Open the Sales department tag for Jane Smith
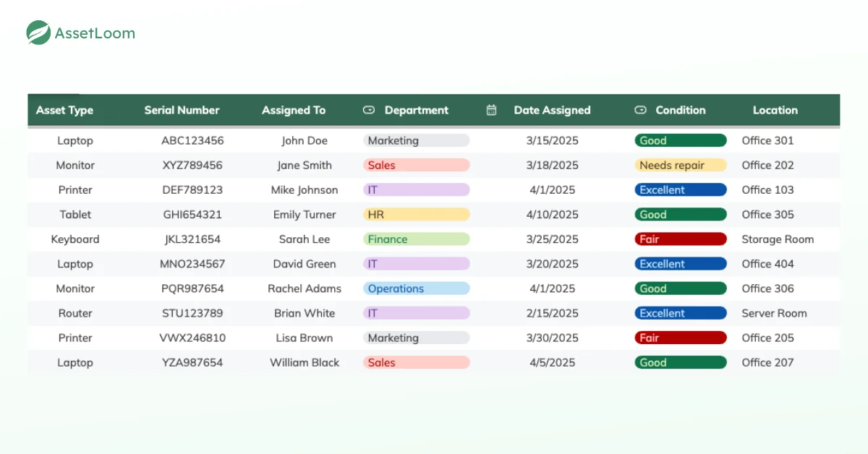This screenshot has height=454, width=868. point(417,166)
